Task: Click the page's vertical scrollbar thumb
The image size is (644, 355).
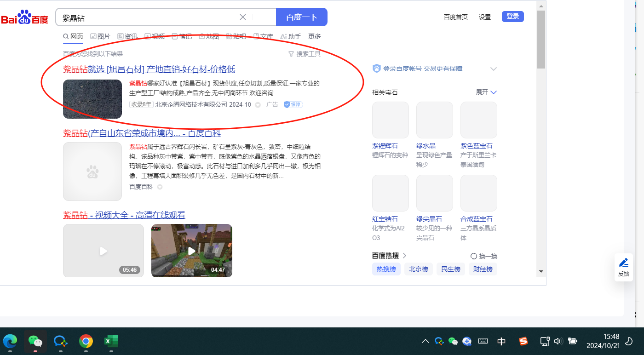Action: pos(541,39)
